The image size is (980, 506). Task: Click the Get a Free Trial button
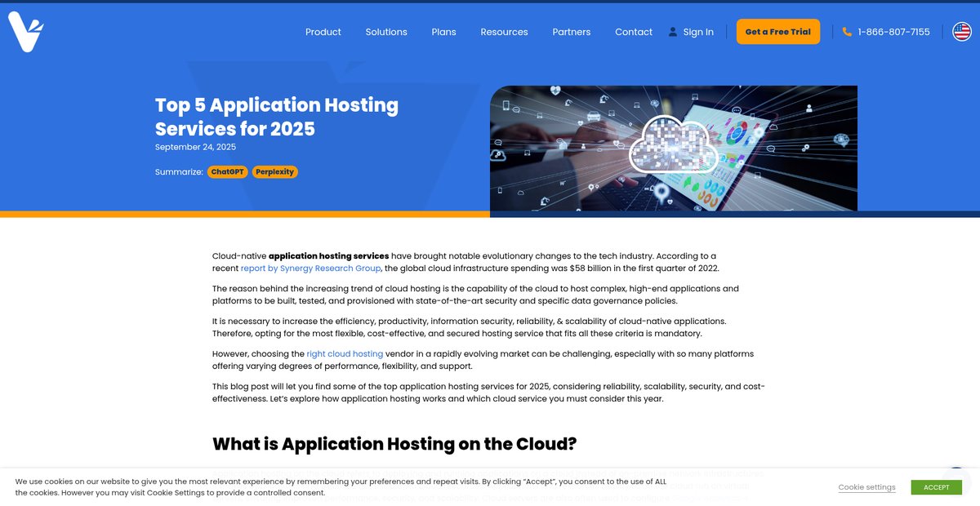(778, 32)
